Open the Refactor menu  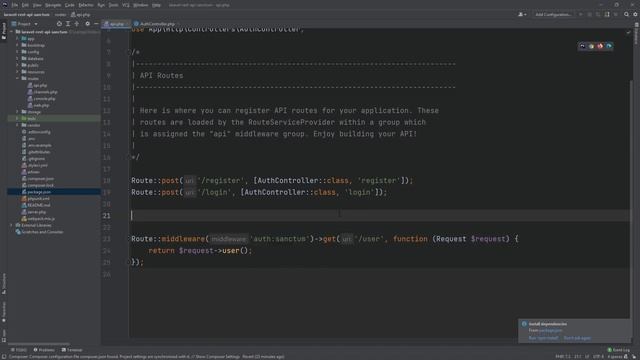tap(86, 5)
